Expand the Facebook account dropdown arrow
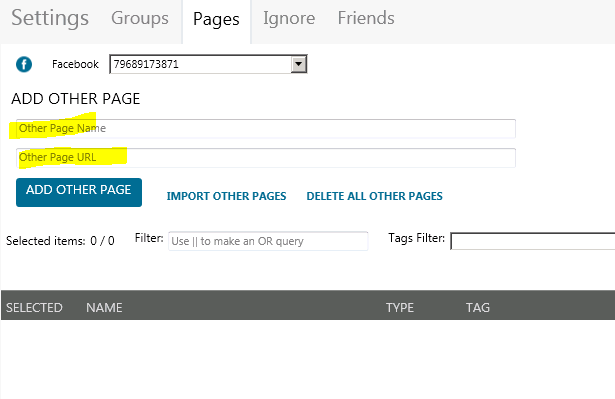 298,64
